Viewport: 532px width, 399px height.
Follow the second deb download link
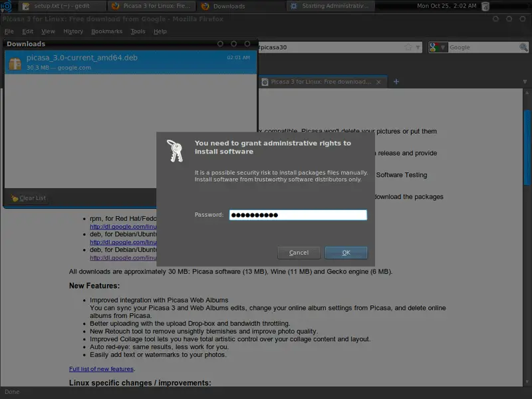tap(123, 258)
